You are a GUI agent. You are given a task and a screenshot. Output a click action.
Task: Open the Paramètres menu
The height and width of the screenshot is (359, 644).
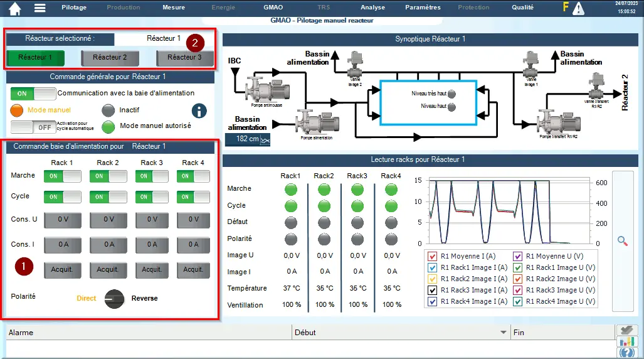[423, 8]
